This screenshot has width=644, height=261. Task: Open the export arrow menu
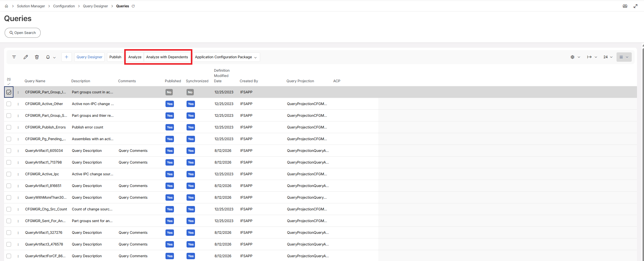(592, 57)
